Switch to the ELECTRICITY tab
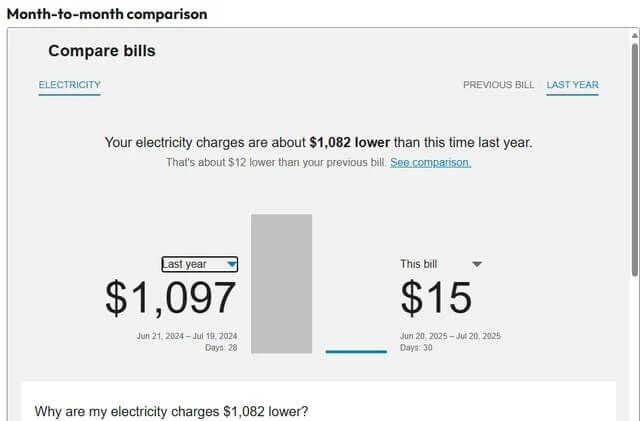Image resolution: width=640 pixels, height=421 pixels. (69, 85)
